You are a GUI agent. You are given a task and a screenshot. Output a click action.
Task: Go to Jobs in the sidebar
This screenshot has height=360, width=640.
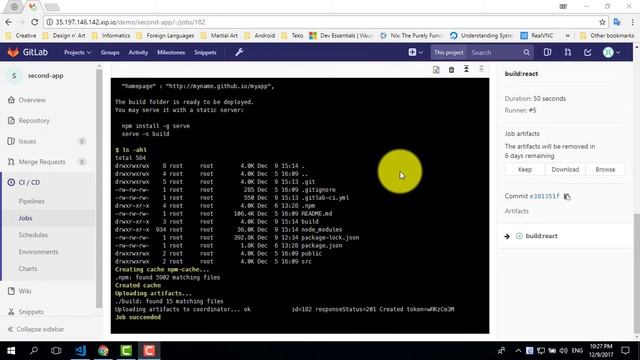coord(25,218)
